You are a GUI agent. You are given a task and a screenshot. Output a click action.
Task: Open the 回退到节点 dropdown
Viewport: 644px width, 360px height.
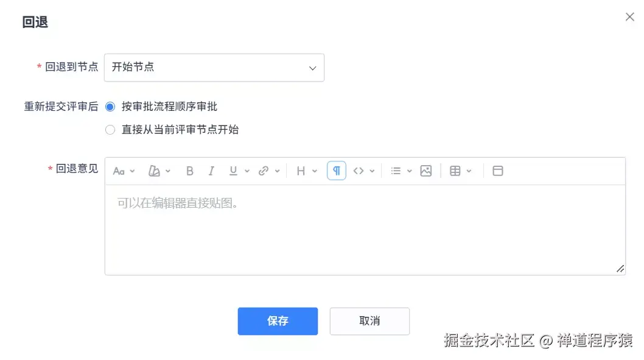point(214,68)
